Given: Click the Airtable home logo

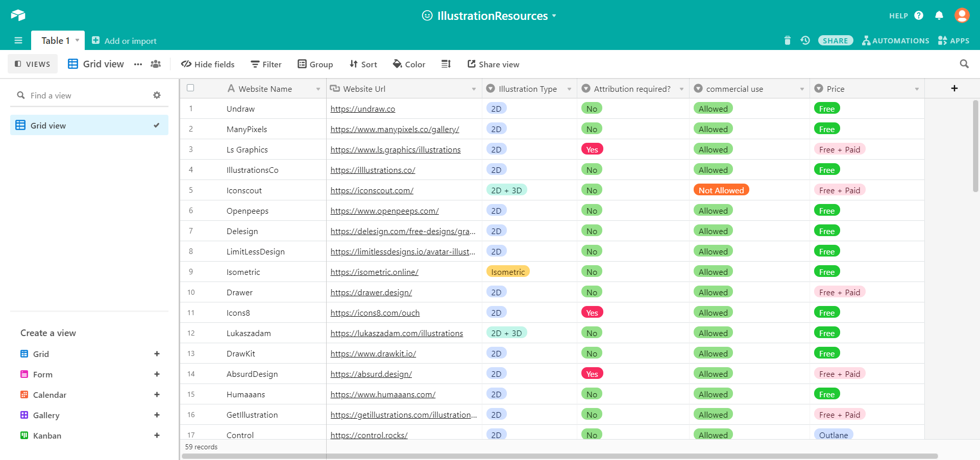Looking at the screenshot, I should pyautogui.click(x=18, y=15).
